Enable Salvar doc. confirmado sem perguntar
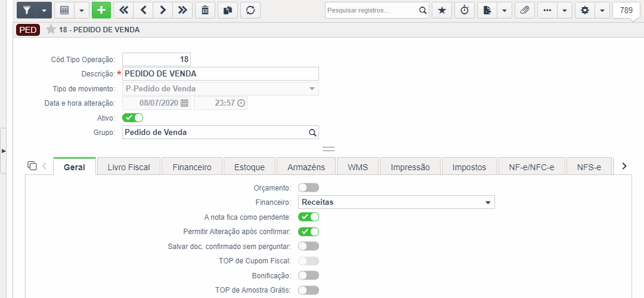 (x=308, y=246)
